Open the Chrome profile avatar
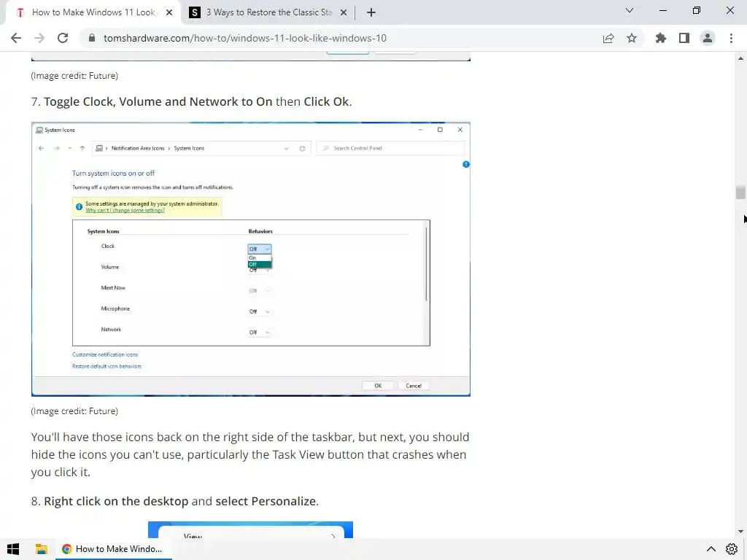The height and width of the screenshot is (560, 747). (x=708, y=38)
